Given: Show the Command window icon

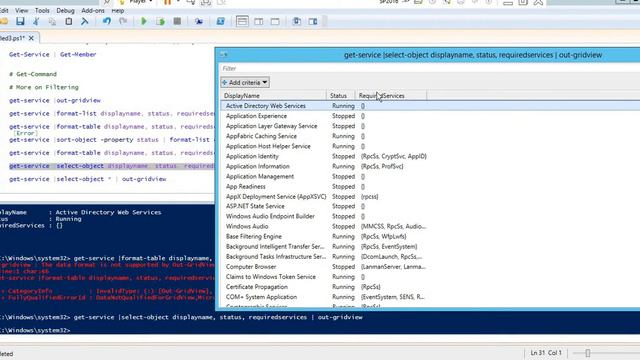Looking at the screenshot, I should click(297, 21).
